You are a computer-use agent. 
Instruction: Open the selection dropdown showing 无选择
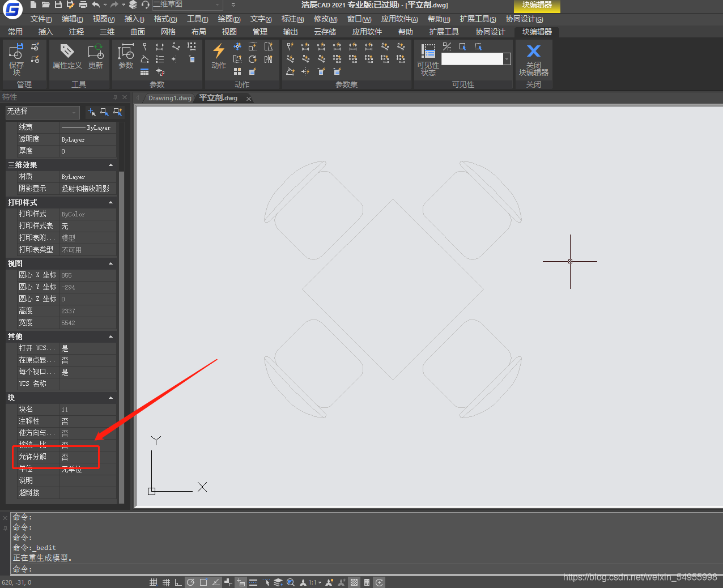coord(42,112)
